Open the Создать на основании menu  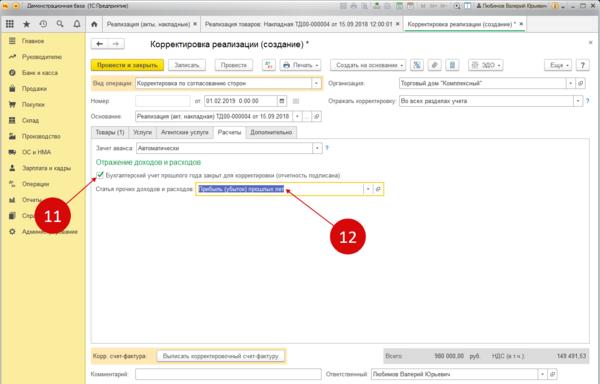point(368,65)
